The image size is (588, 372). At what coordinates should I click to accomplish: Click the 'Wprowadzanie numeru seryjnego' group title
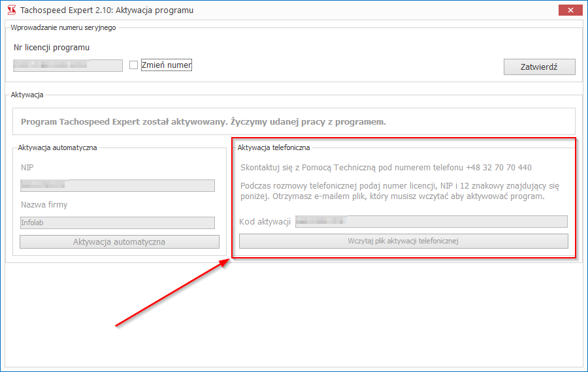click(x=63, y=27)
